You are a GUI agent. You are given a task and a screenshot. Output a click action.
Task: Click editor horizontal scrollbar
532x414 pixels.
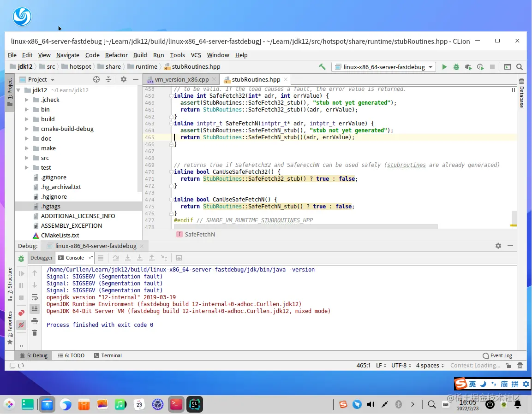pyautogui.click(x=306, y=226)
